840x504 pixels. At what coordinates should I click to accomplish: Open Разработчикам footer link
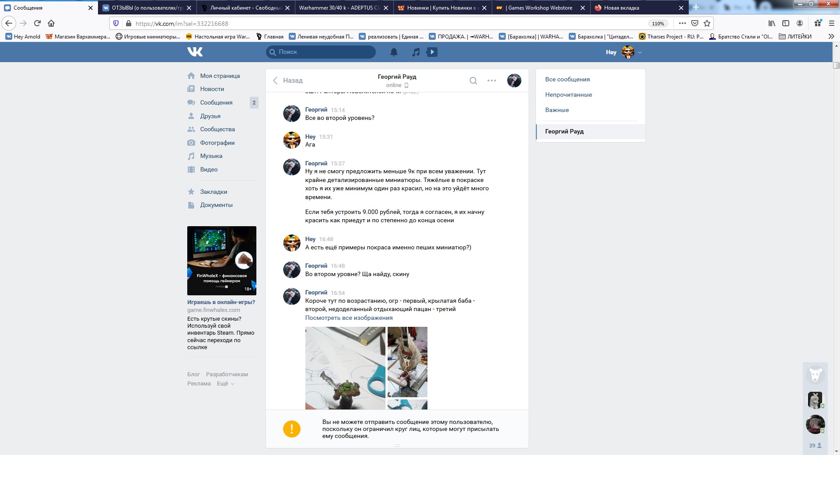(x=227, y=374)
